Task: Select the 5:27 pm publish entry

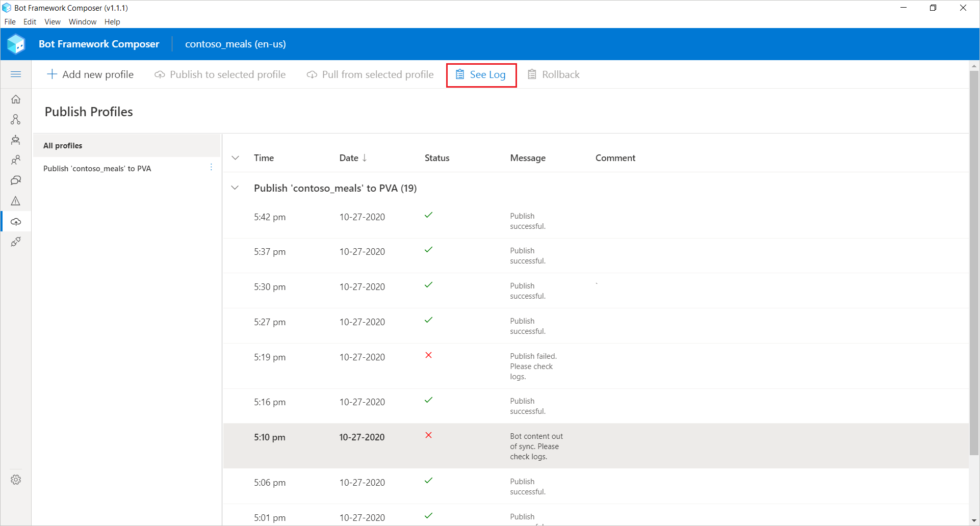Action: (596, 326)
